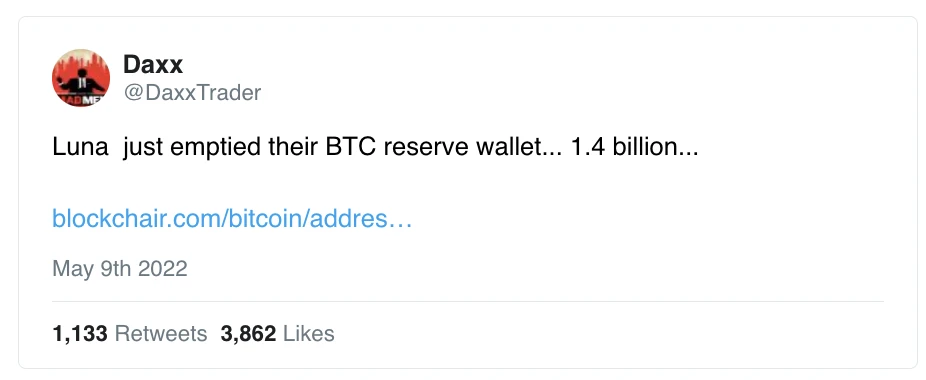Click the Retweets label
This screenshot has height=380, width=926.
[161, 334]
